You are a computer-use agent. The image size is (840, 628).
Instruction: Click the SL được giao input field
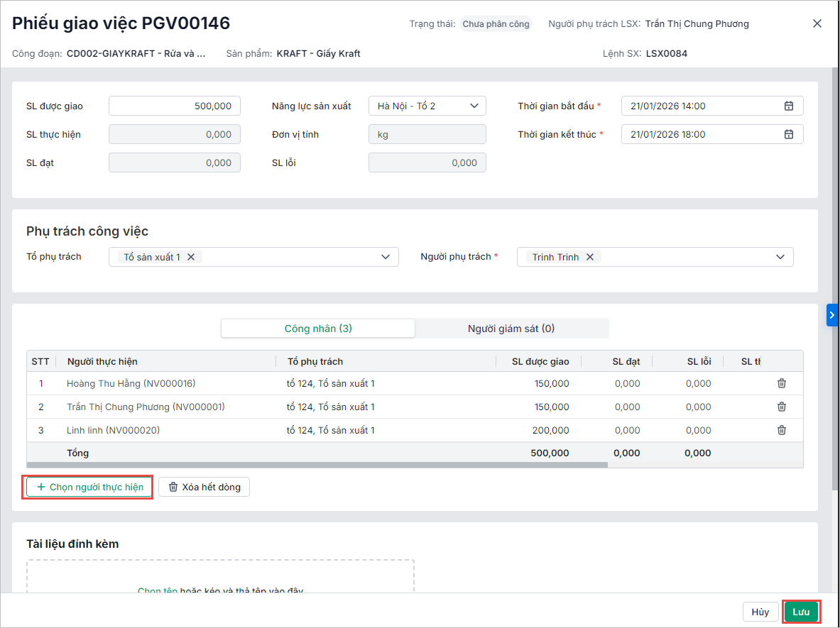(175, 106)
